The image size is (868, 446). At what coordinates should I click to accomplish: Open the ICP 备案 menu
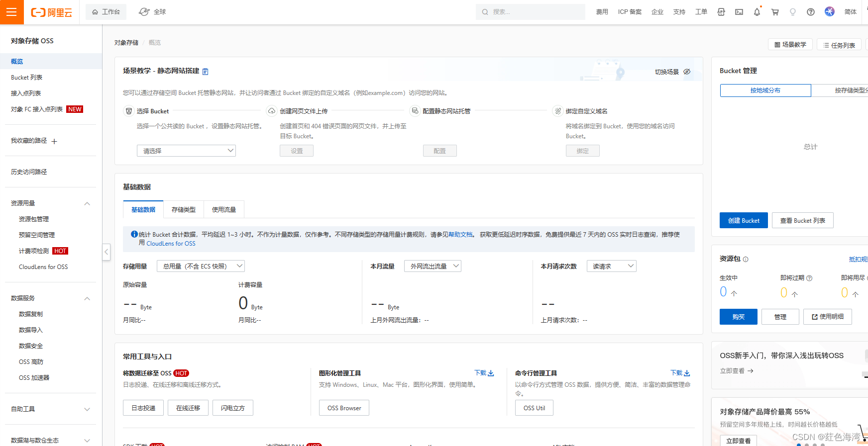(x=630, y=12)
